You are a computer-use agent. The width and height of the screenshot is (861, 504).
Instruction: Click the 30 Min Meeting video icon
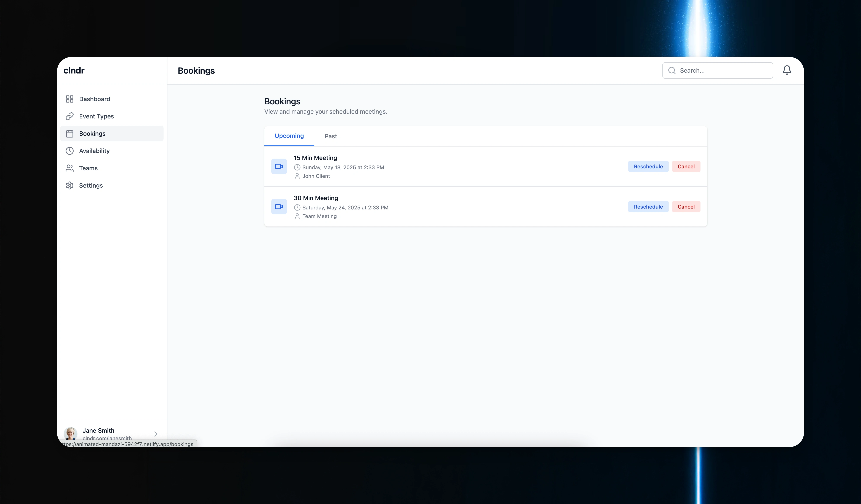(x=279, y=207)
